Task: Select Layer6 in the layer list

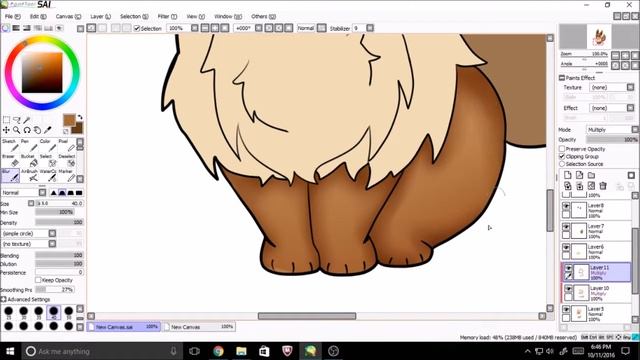Action: coord(596,251)
